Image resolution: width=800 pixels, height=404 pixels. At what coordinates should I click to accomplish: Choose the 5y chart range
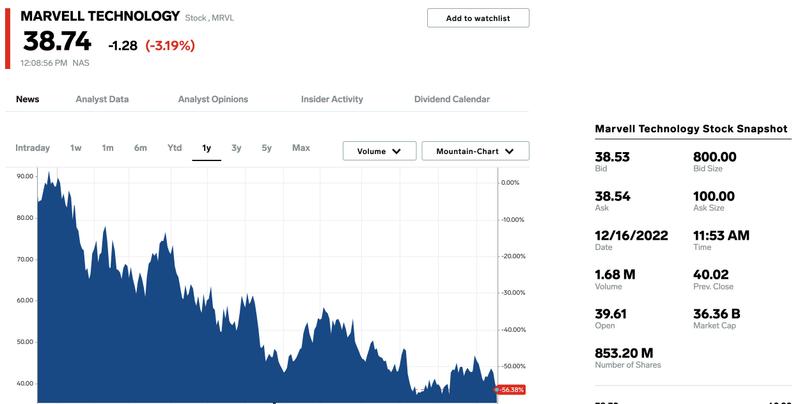[267, 148]
